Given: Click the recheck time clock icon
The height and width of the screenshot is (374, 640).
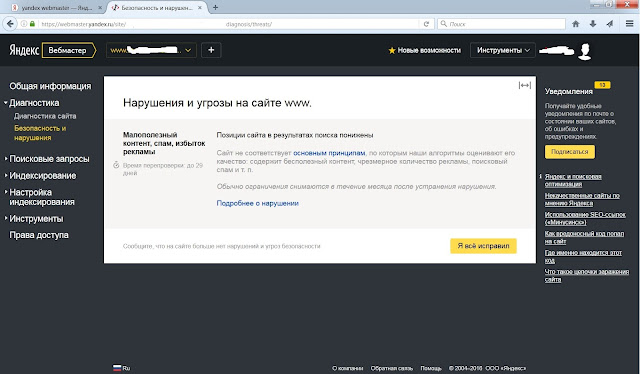Looking at the screenshot, I should pyautogui.click(x=116, y=165).
